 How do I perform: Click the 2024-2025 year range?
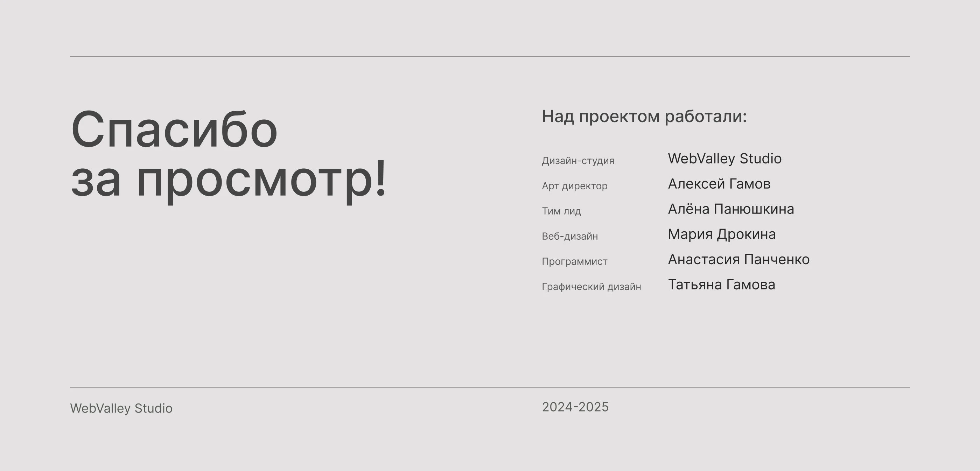pyautogui.click(x=575, y=407)
